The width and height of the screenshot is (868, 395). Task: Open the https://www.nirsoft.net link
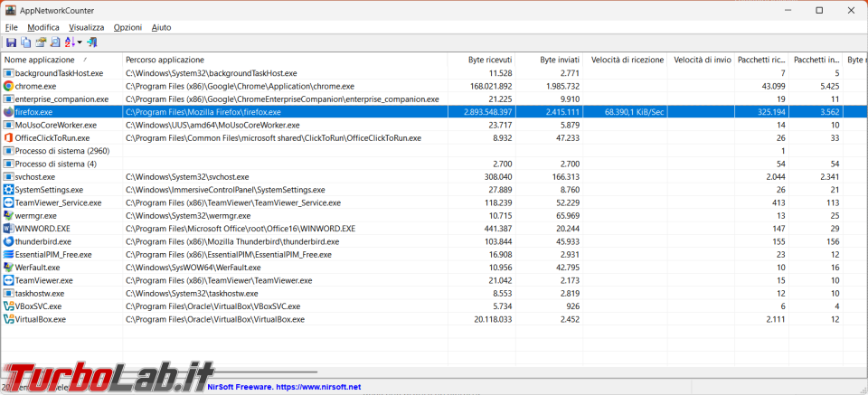[x=318, y=387]
